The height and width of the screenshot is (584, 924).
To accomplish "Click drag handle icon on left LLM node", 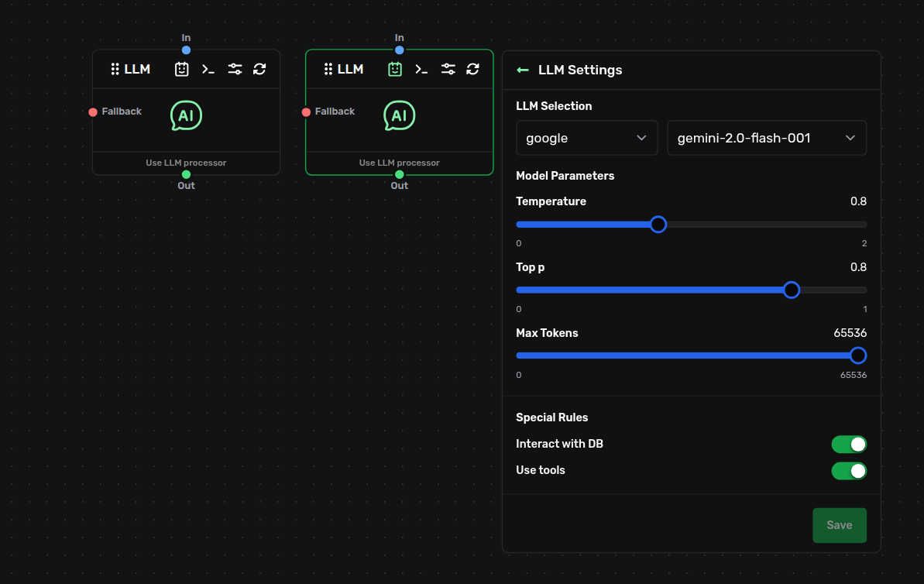I will tap(115, 70).
